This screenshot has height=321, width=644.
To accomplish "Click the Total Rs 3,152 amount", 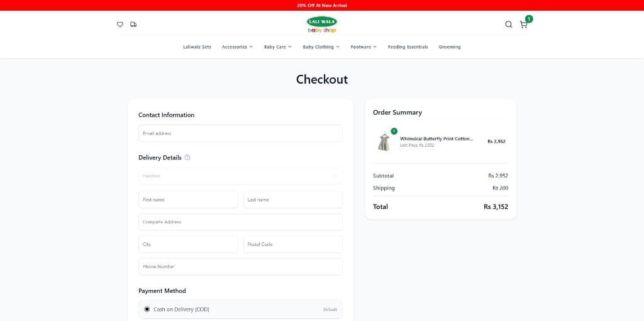I will pos(496,206).
